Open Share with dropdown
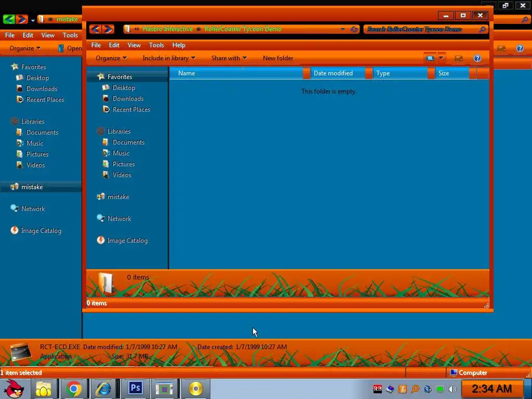This screenshot has width=532, height=399. coord(229,58)
